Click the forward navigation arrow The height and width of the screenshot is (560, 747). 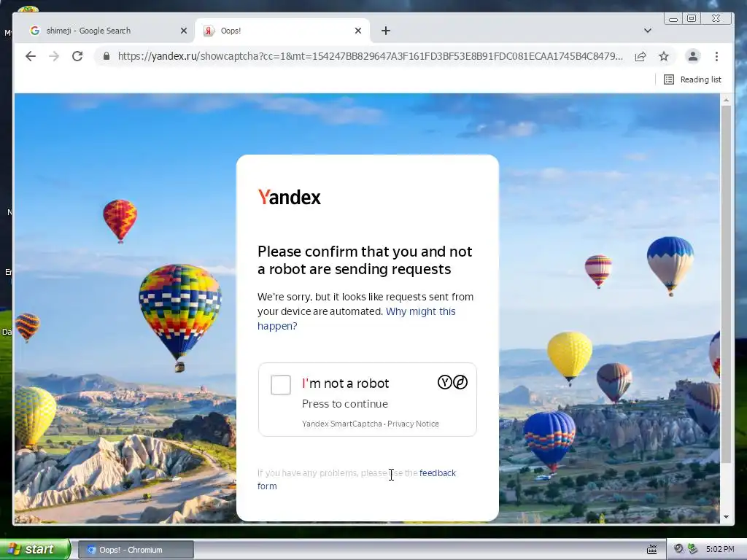[54, 56]
